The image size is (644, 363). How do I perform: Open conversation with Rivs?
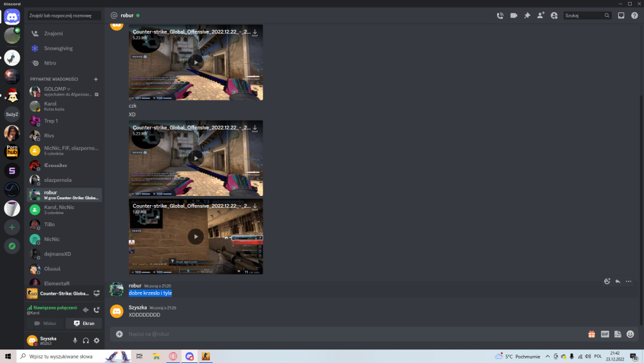pos(64,135)
